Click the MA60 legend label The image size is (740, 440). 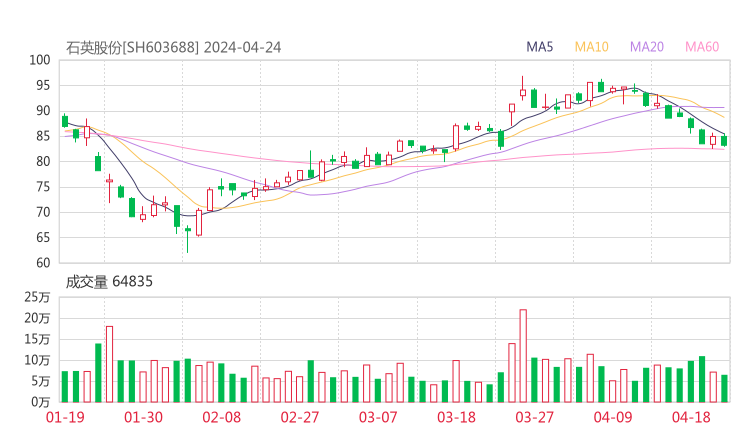[x=702, y=47]
